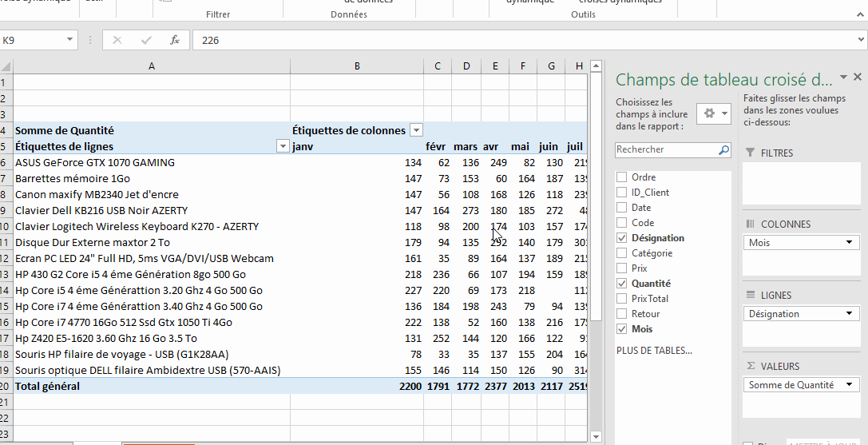This screenshot has height=445, width=868.
Task: Select Clavier Dell KB216 USB Noir AZERTY cell
Action: click(x=152, y=211)
